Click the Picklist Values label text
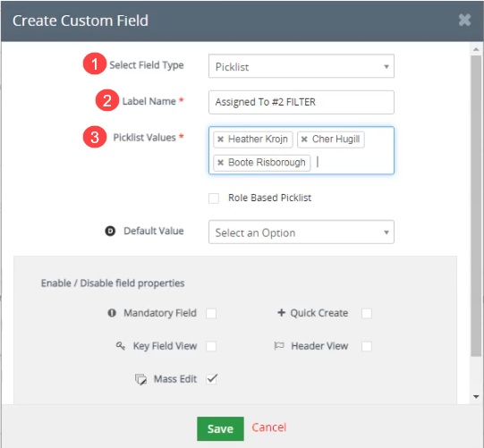This screenshot has height=448, width=484. (x=144, y=138)
